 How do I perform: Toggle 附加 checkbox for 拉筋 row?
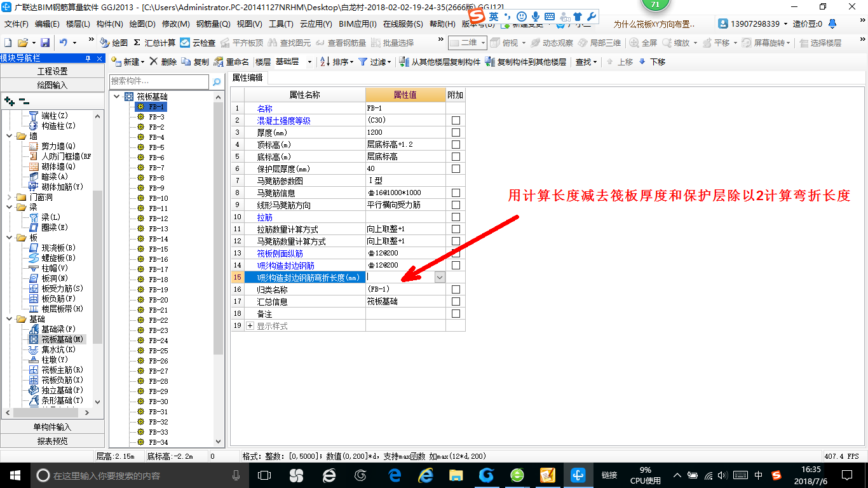click(456, 217)
